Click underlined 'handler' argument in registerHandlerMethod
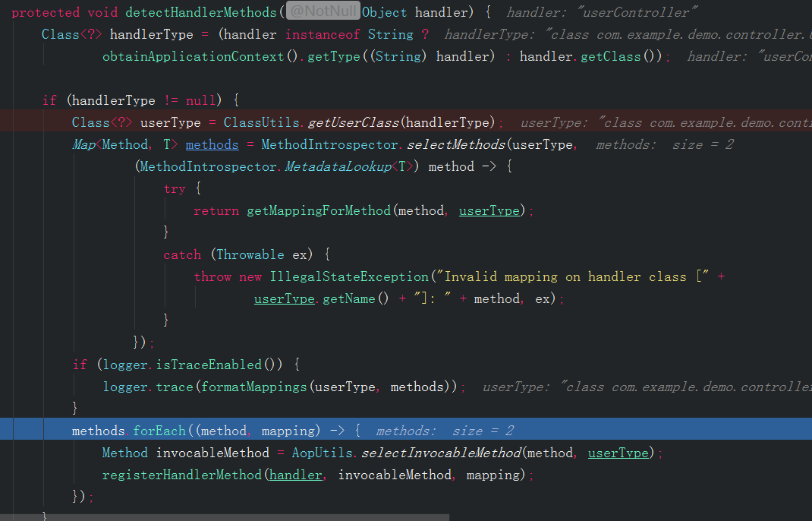 (x=296, y=475)
